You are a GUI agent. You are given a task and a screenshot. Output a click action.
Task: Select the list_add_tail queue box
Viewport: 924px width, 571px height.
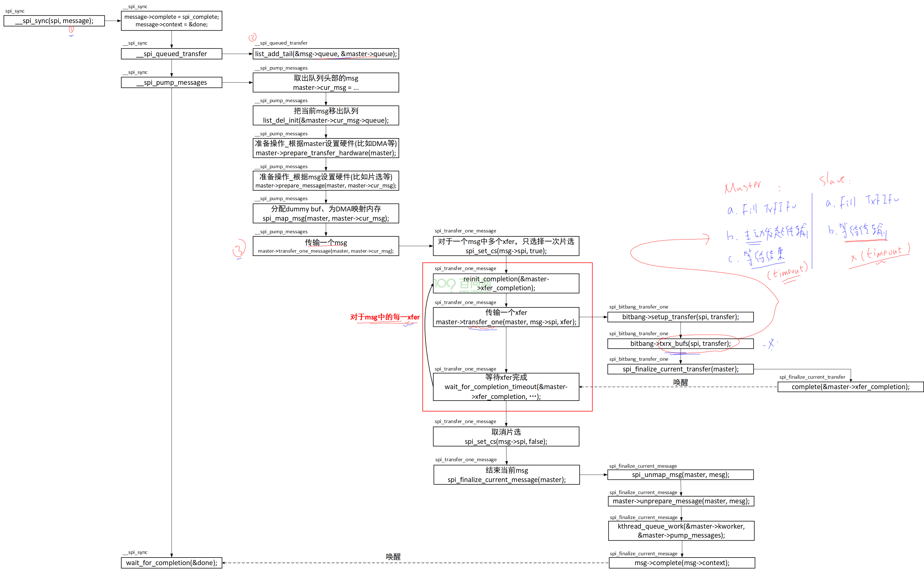point(326,54)
